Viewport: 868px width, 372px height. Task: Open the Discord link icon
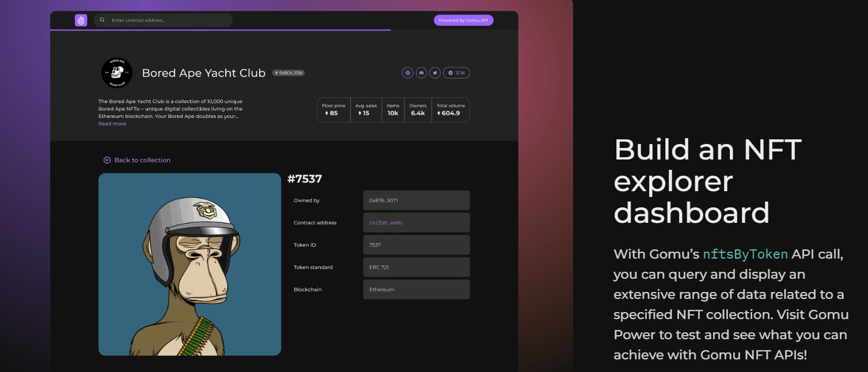pos(422,73)
